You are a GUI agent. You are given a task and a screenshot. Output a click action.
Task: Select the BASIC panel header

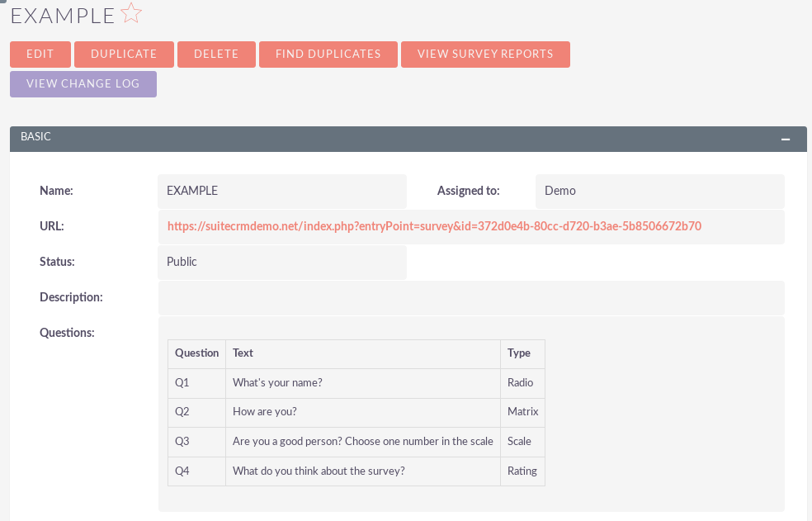coord(408,139)
